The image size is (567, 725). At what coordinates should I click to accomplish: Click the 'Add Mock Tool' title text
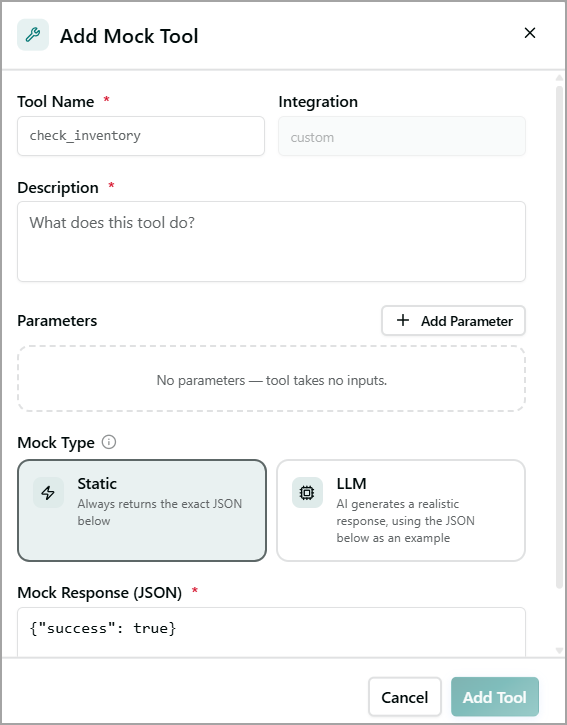[x=129, y=36]
